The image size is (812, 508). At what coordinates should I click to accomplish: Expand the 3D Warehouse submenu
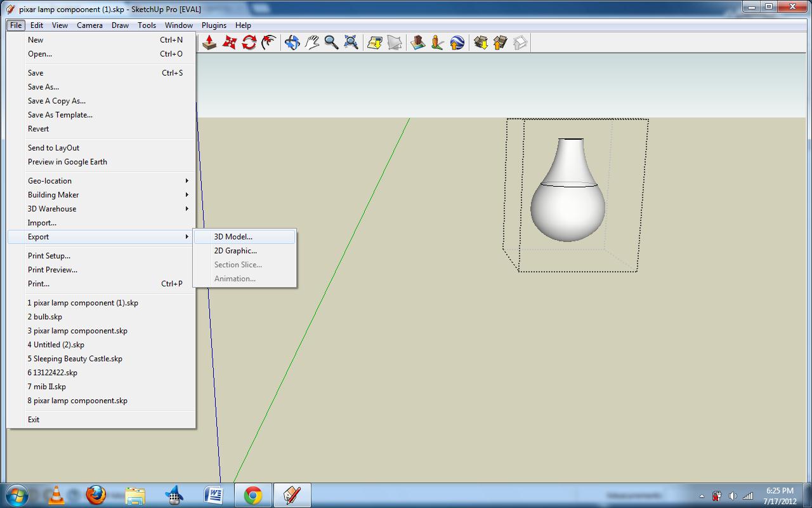click(101, 209)
